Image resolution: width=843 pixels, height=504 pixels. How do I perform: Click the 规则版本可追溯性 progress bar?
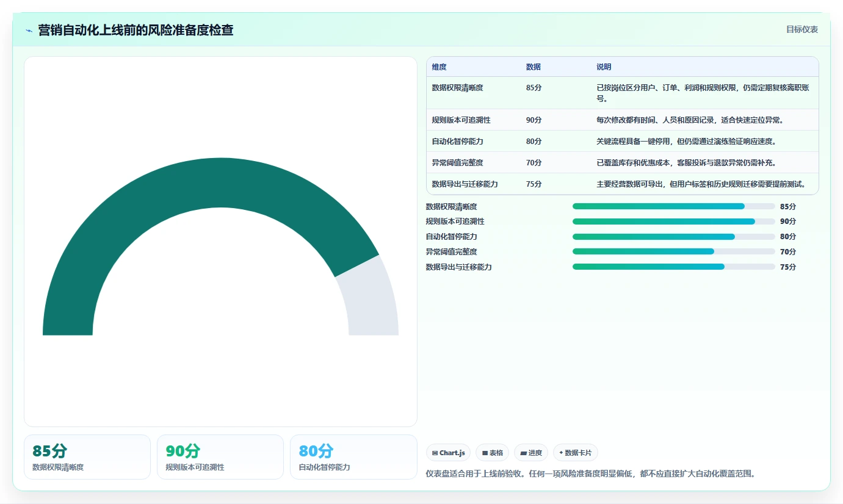coord(673,221)
